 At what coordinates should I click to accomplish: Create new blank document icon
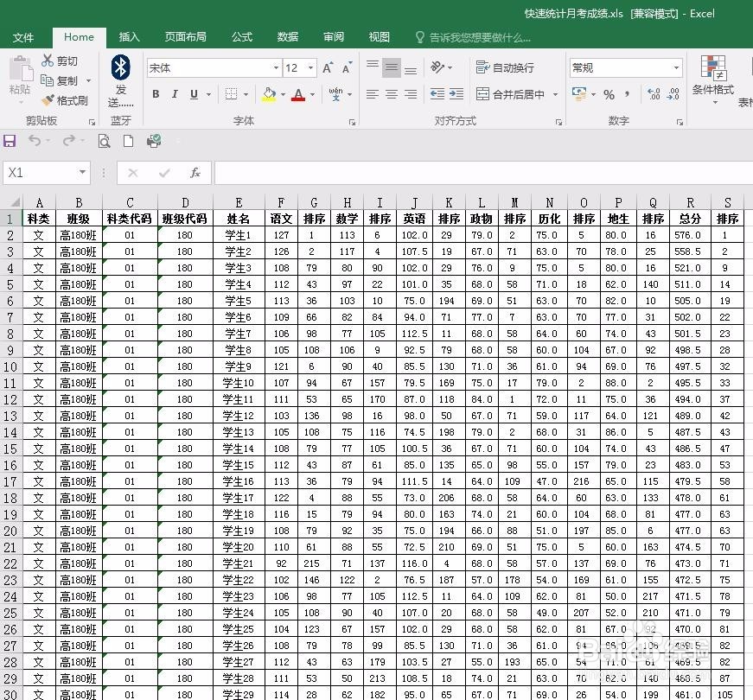point(128,141)
